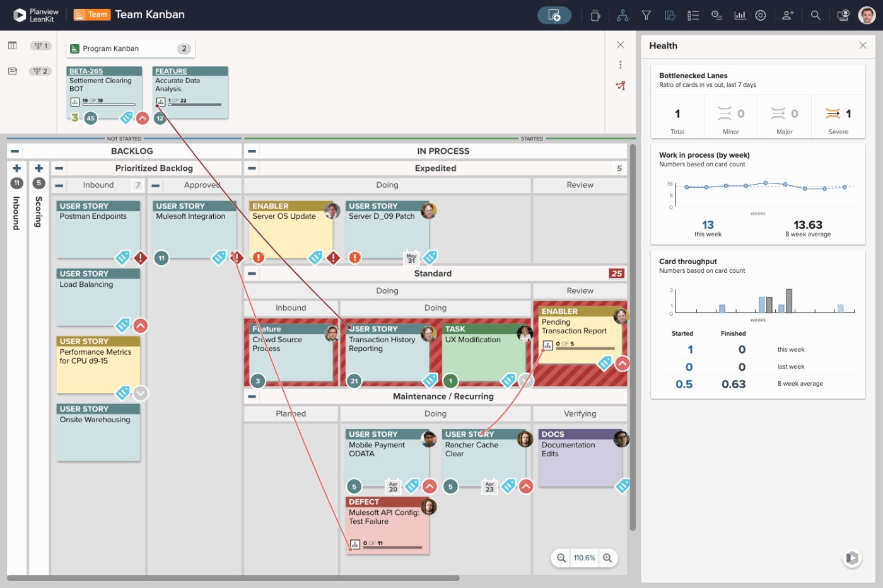Image resolution: width=883 pixels, height=588 pixels.
Task: Open the board settings gear
Action: (x=761, y=14)
